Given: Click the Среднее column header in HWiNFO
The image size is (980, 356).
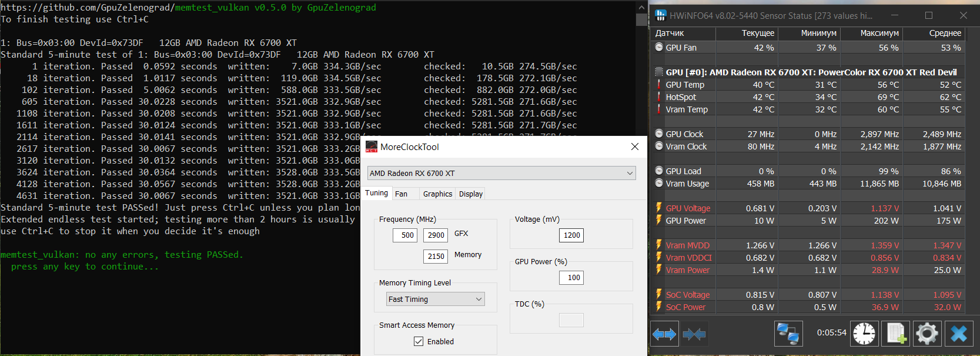Looking at the screenshot, I should pyautogui.click(x=934, y=33).
